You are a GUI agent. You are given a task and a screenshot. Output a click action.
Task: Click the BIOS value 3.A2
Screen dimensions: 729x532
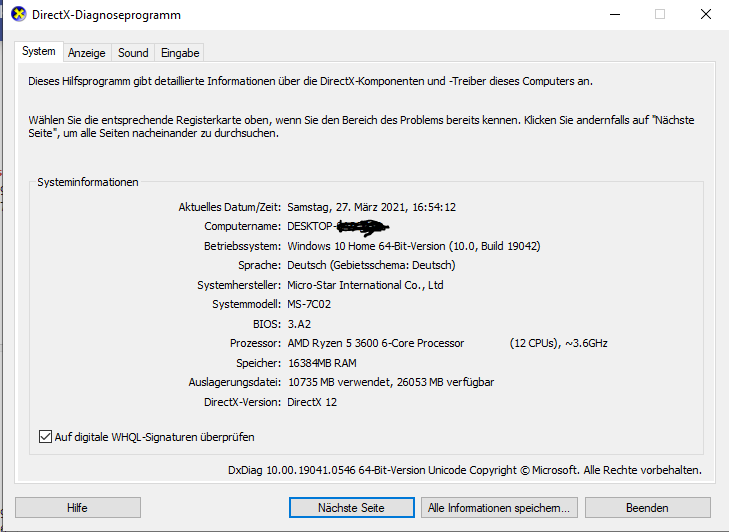tap(299, 324)
